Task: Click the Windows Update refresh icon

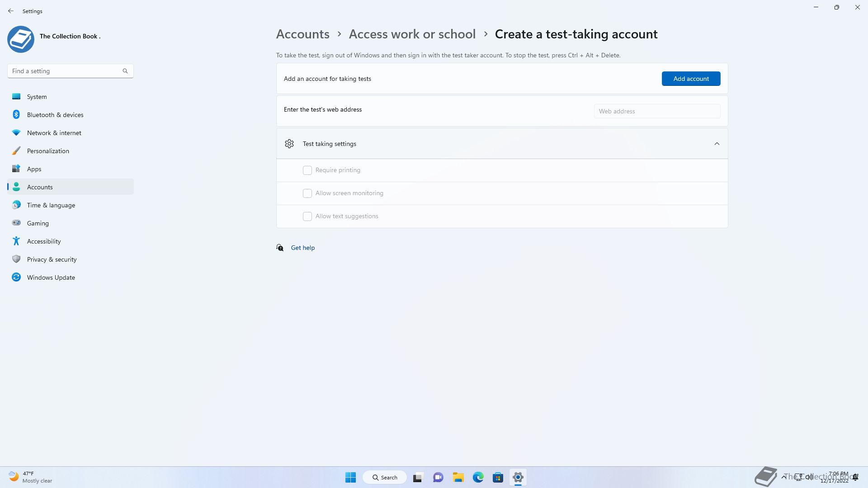Action: coord(16,277)
